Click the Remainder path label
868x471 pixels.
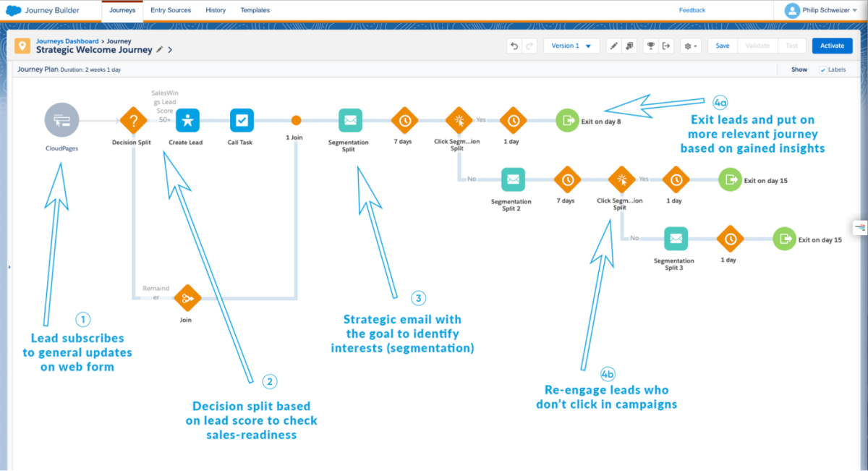click(156, 292)
